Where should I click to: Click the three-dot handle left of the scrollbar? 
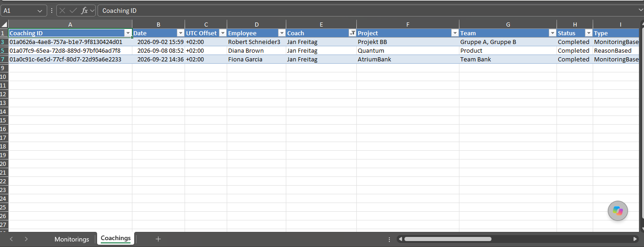389,239
